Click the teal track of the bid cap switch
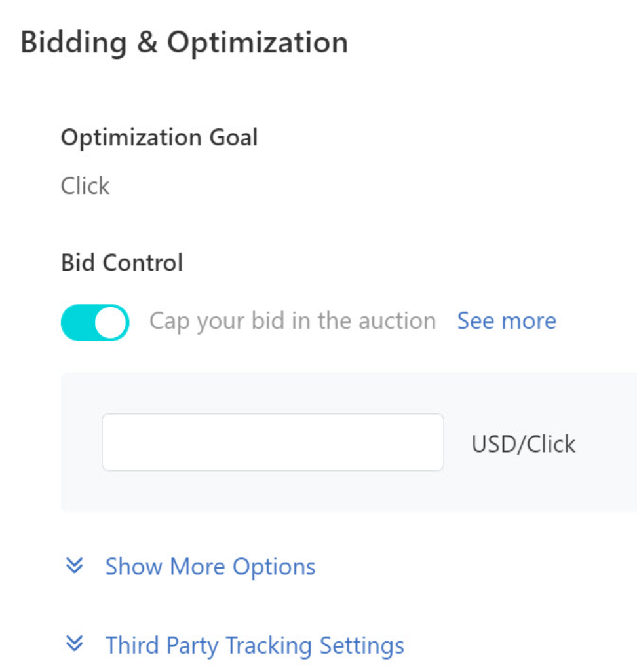637x672 pixels. click(77, 322)
